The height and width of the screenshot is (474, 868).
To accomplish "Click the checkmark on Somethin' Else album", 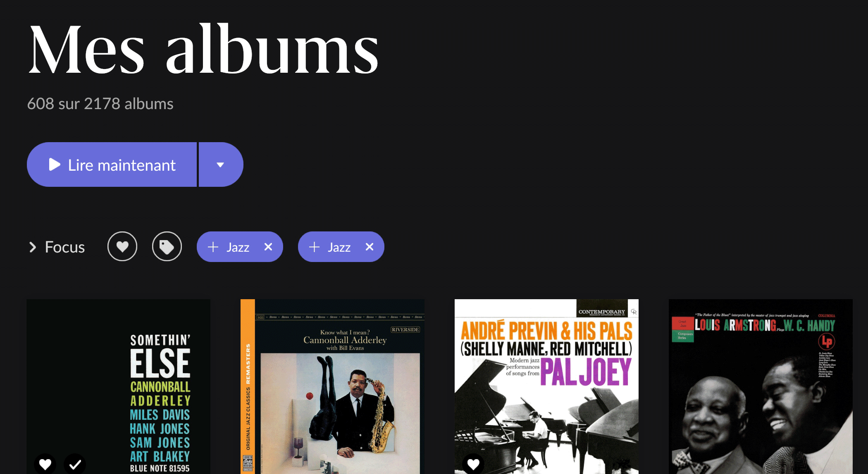I will pos(75,464).
